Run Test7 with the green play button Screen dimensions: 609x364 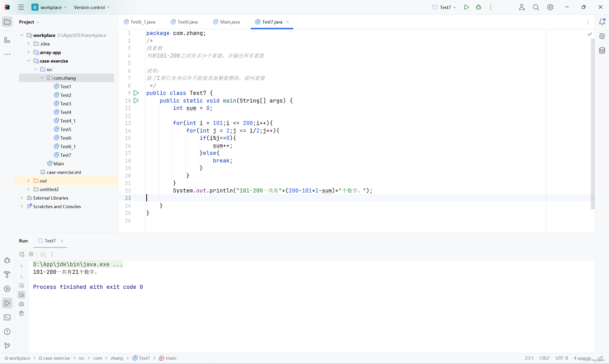coord(466,7)
